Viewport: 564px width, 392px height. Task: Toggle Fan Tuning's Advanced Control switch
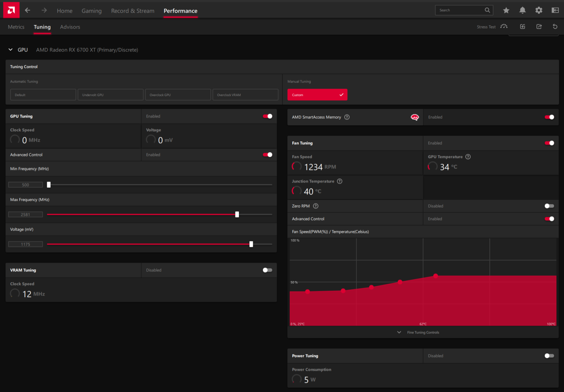[x=549, y=219]
